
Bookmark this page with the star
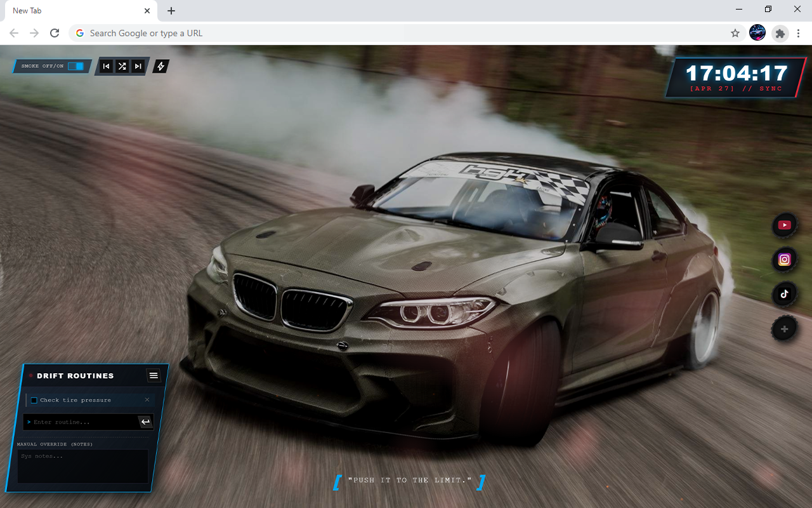(x=735, y=33)
